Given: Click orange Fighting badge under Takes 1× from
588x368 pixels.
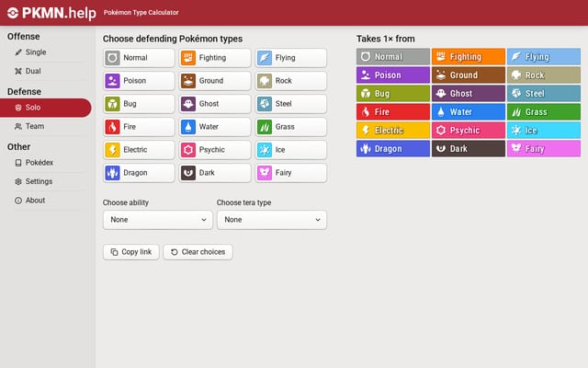Looking at the screenshot, I should click(469, 57).
